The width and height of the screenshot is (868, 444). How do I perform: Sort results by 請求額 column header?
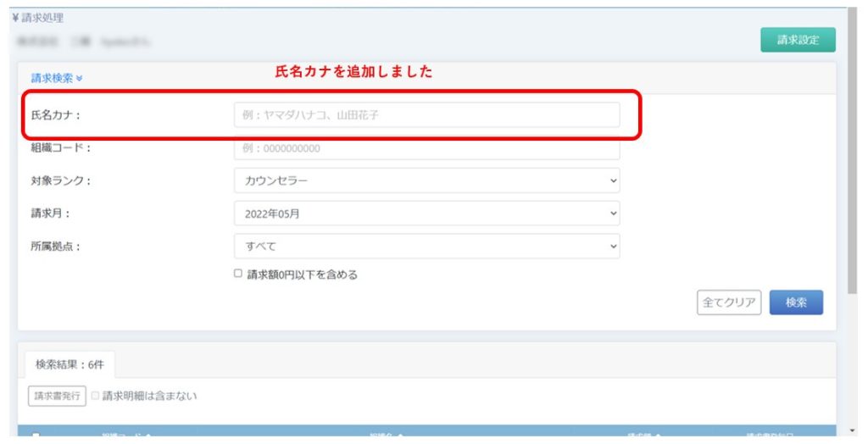[644, 436]
